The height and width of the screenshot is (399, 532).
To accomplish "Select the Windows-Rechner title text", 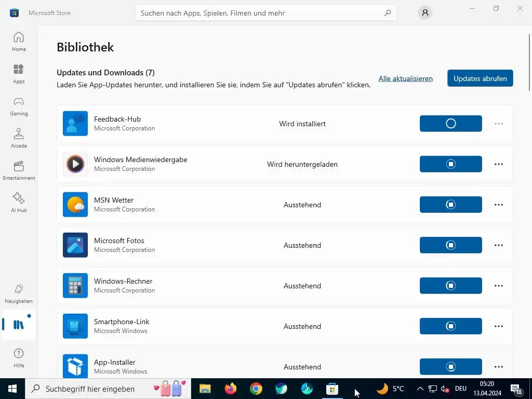I will pos(123,281).
